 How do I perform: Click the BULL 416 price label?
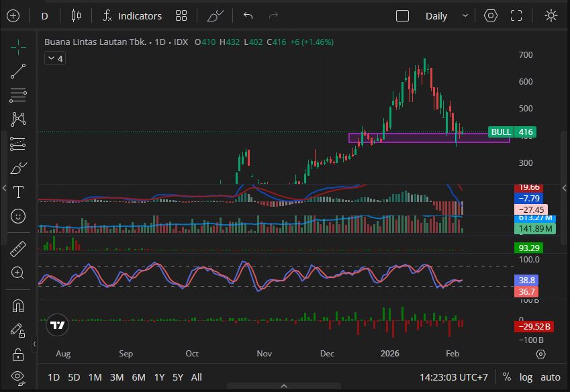[x=512, y=132]
